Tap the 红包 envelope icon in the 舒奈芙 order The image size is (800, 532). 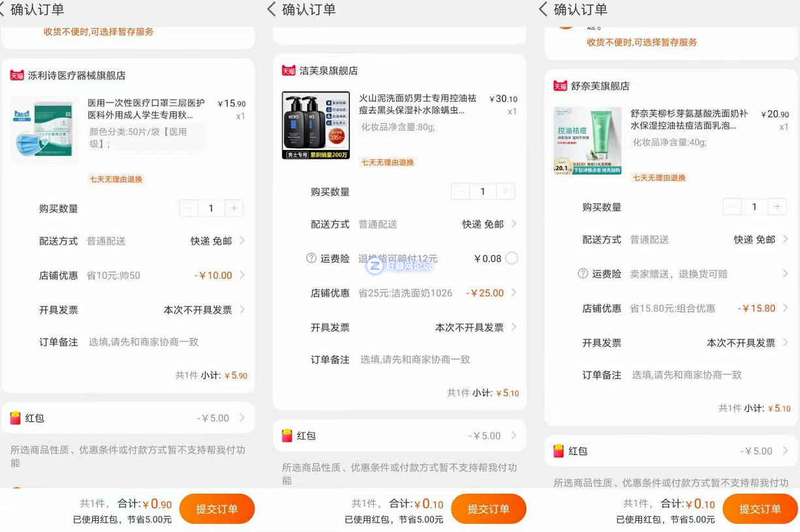click(x=558, y=451)
